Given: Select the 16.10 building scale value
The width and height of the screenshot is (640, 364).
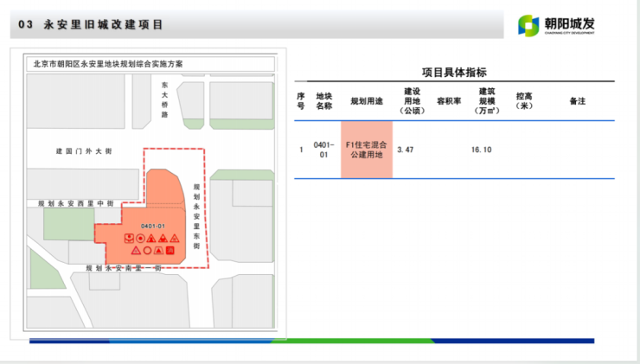Looking at the screenshot, I should (x=481, y=150).
